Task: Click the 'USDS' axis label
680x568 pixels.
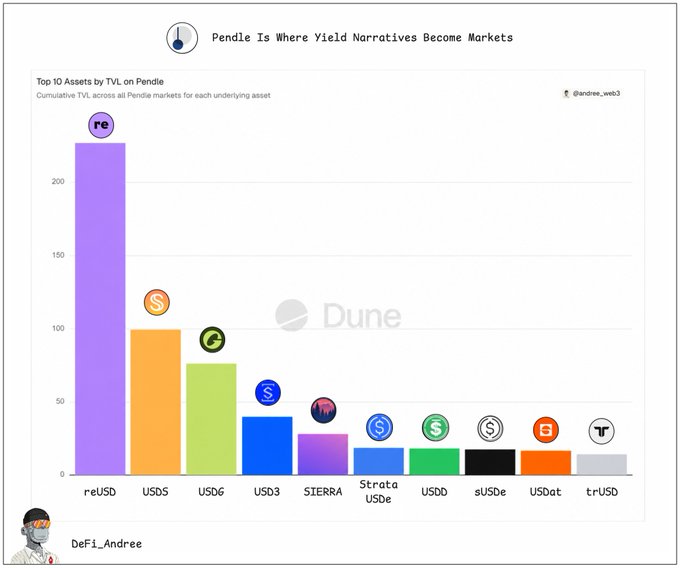Action: coord(155,492)
